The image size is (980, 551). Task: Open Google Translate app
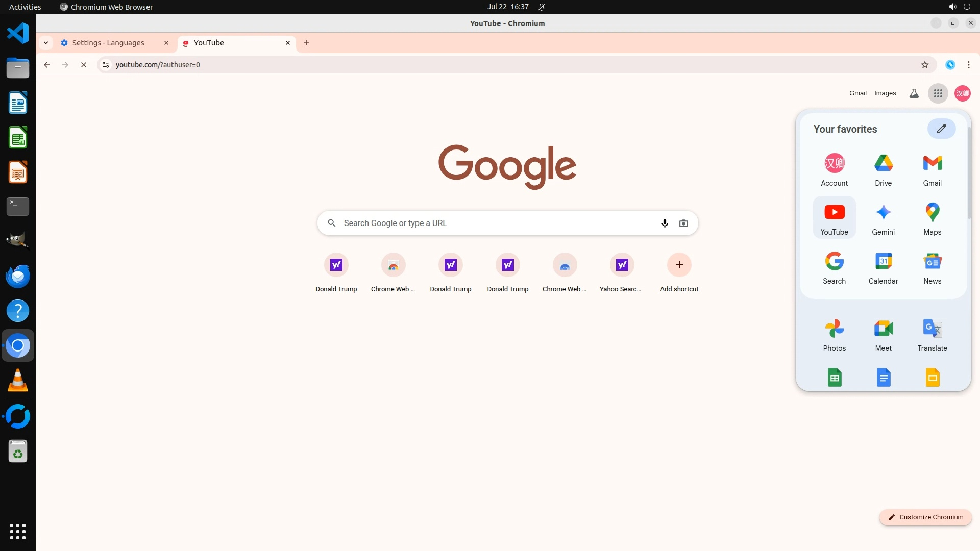click(932, 334)
